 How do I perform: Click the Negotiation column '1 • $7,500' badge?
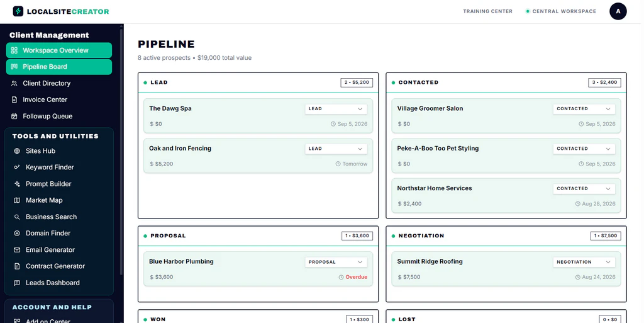[606, 235]
